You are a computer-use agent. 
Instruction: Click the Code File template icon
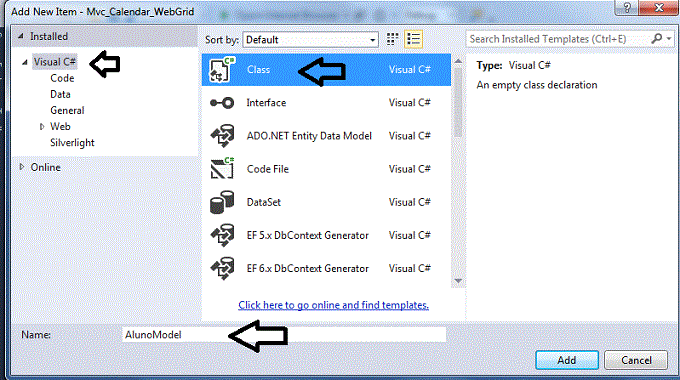[222, 169]
